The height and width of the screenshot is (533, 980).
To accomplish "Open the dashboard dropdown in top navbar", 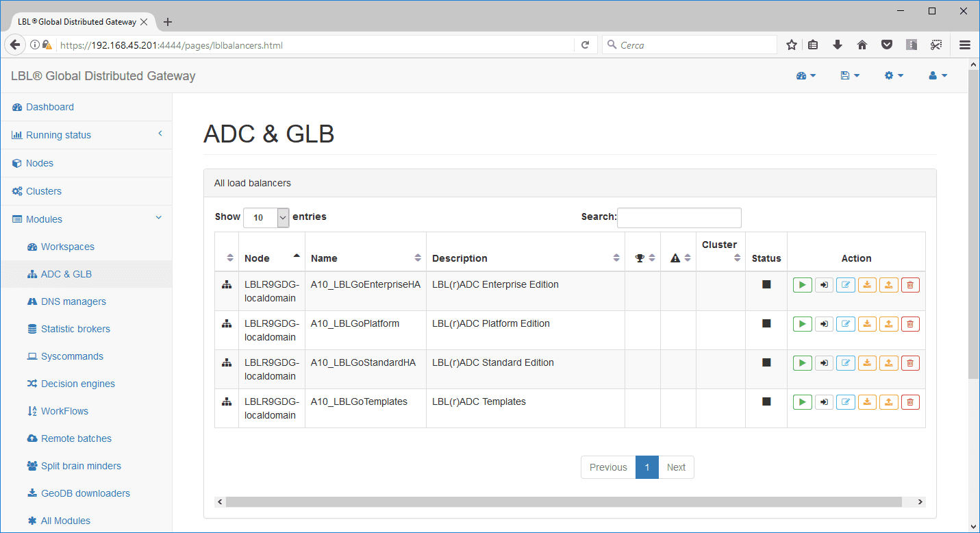I will pyautogui.click(x=806, y=75).
